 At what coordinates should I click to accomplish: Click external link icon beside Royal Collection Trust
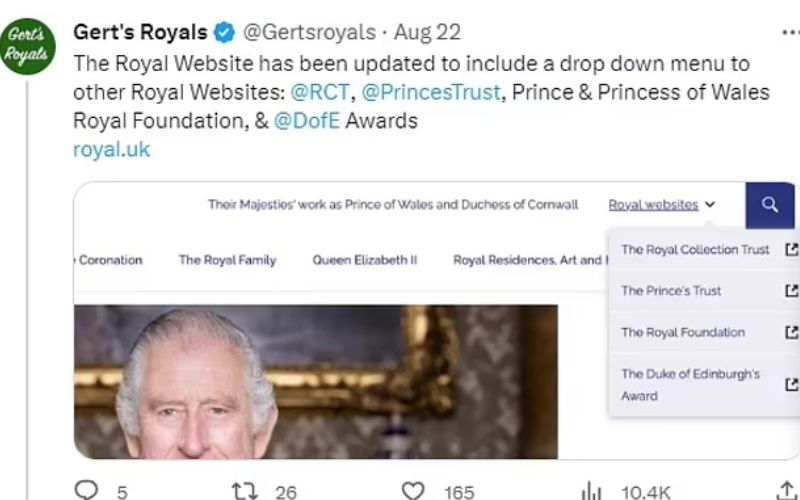[790, 249]
